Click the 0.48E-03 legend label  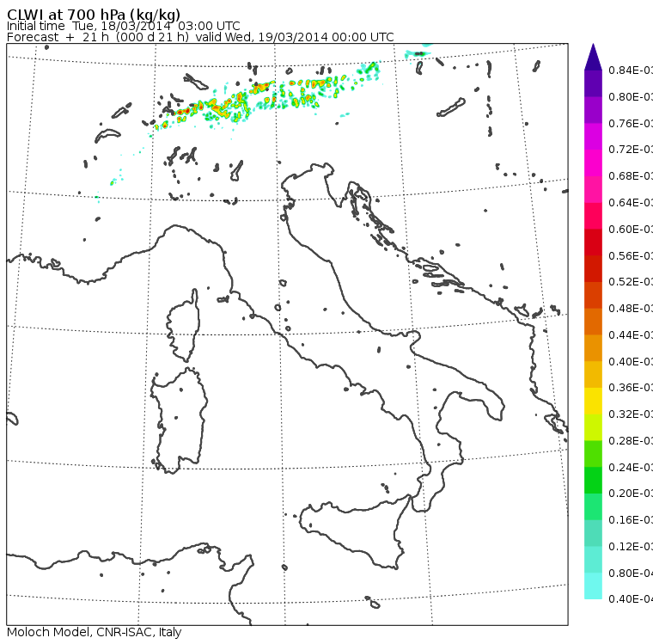(631, 309)
